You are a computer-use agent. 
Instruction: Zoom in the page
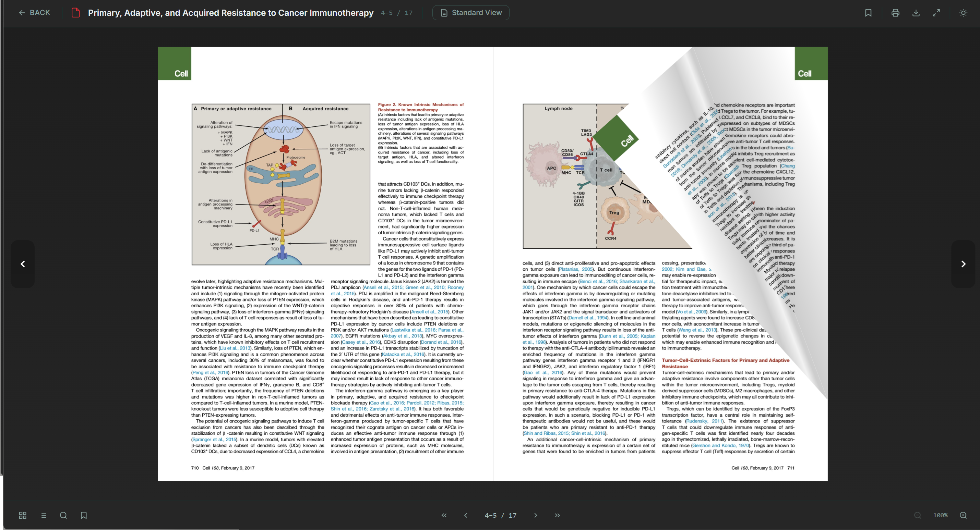pyautogui.click(x=963, y=515)
